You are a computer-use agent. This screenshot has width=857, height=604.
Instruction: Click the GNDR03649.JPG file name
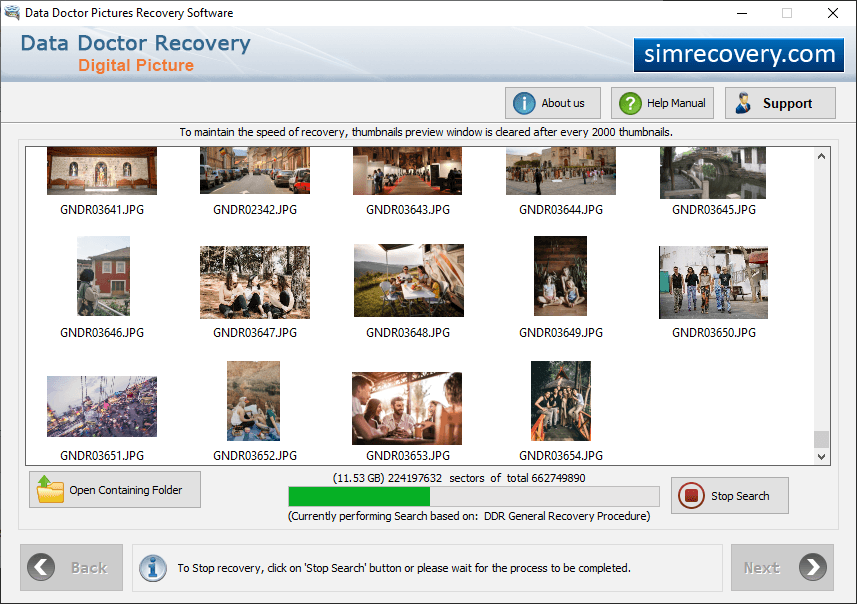[561, 333]
